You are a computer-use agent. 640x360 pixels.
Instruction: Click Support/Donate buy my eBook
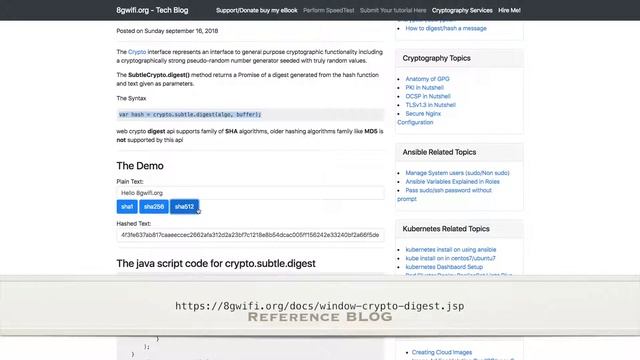[x=256, y=11]
